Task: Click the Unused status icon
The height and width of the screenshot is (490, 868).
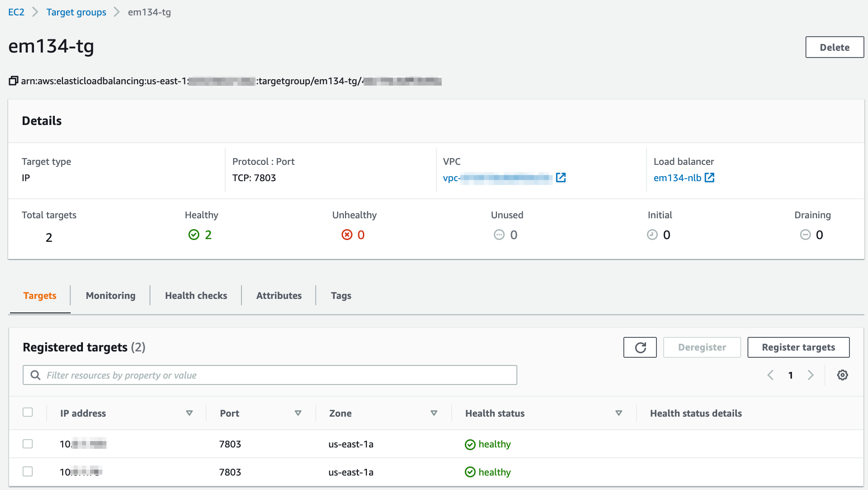Action: (x=499, y=235)
